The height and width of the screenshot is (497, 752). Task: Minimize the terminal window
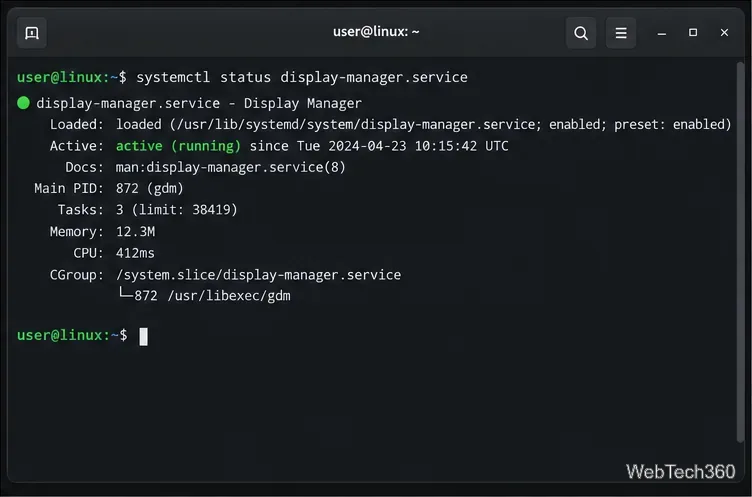click(x=662, y=33)
